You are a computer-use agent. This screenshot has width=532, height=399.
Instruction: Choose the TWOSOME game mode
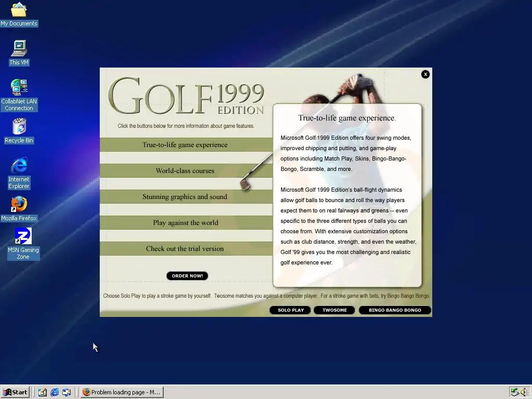click(x=335, y=310)
